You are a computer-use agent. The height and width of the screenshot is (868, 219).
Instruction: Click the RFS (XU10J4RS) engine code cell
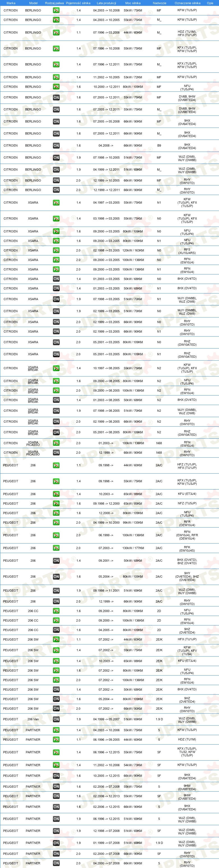[x=187, y=251]
